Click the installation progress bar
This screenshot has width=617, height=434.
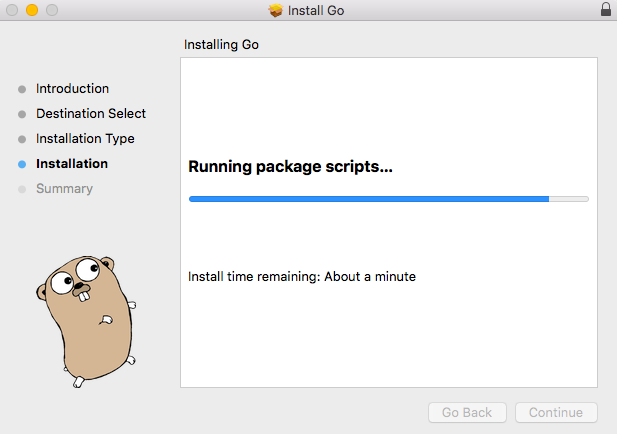tap(389, 199)
